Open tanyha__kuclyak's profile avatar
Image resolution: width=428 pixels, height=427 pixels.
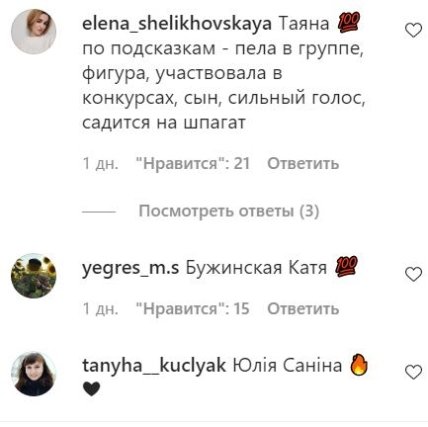(33, 374)
